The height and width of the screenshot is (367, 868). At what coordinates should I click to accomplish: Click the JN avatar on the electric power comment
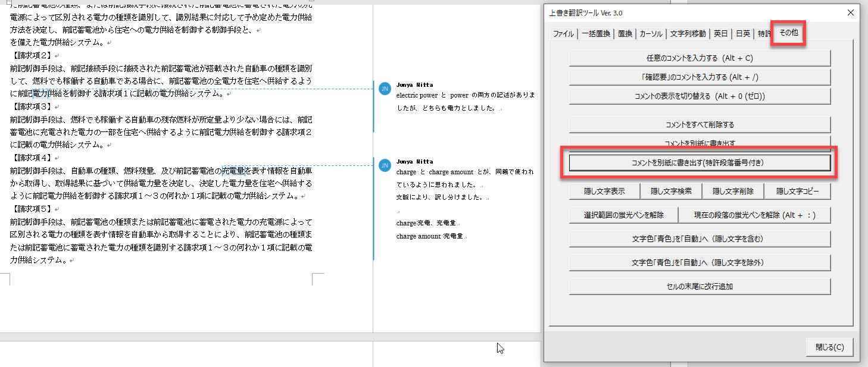385,89
